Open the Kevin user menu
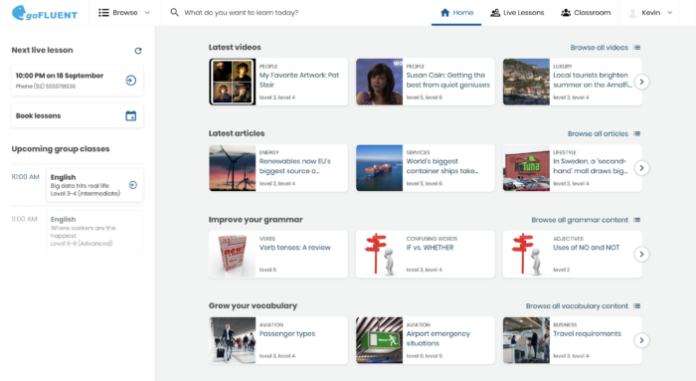The width and height of the screenshot is (696, 381). [x=650, y=12]
